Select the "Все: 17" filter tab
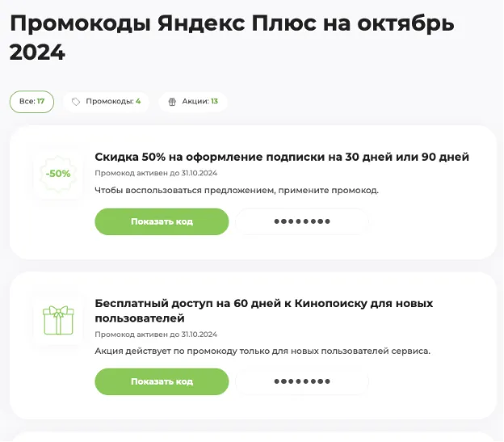This screenshot has height=442, width=504. (31, 102)
